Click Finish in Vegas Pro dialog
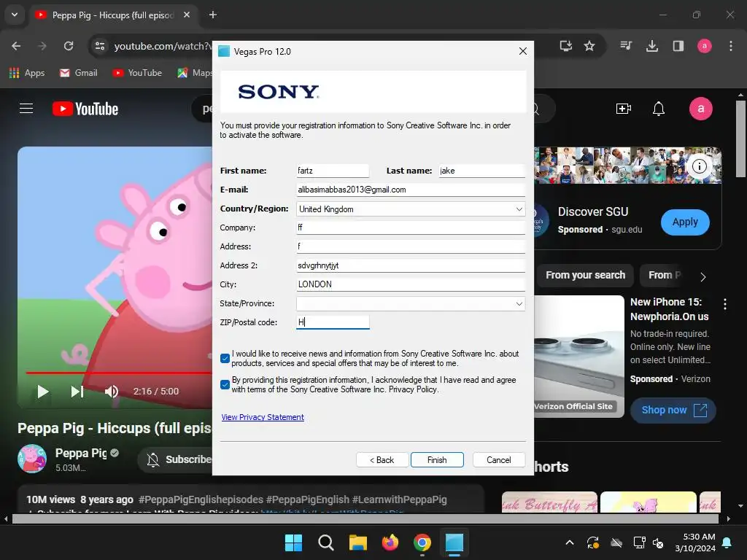This screenshot has height=560, width=747. pyautogui.click(x=437, y=460)
